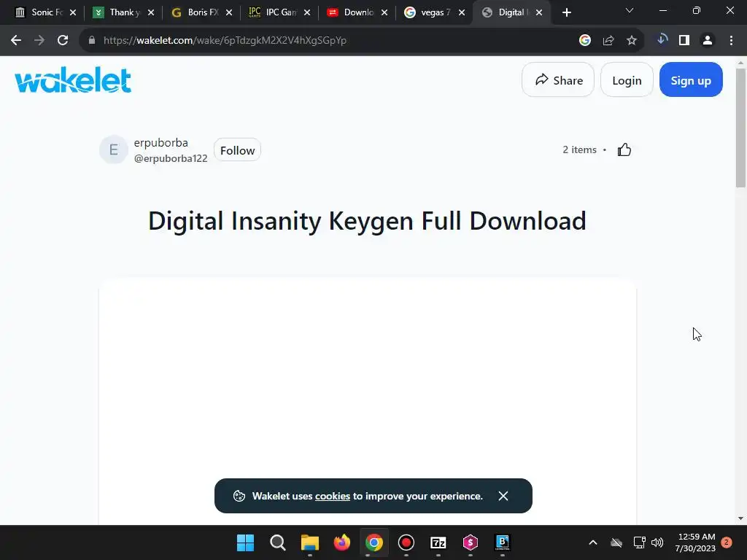Screen dimensions: 747x560
Task: Click the scrollbar down arrow
Action: pyautogui.click(x=740, y=518)
